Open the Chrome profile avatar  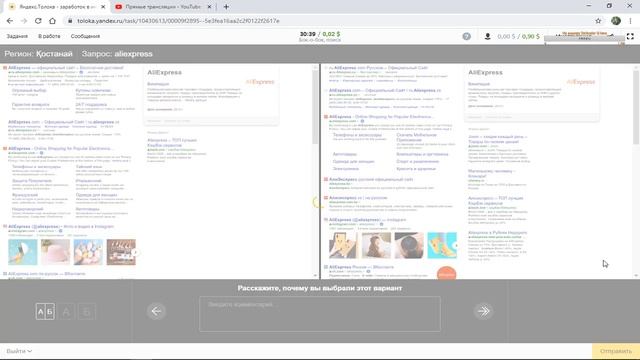coord(616,21)
